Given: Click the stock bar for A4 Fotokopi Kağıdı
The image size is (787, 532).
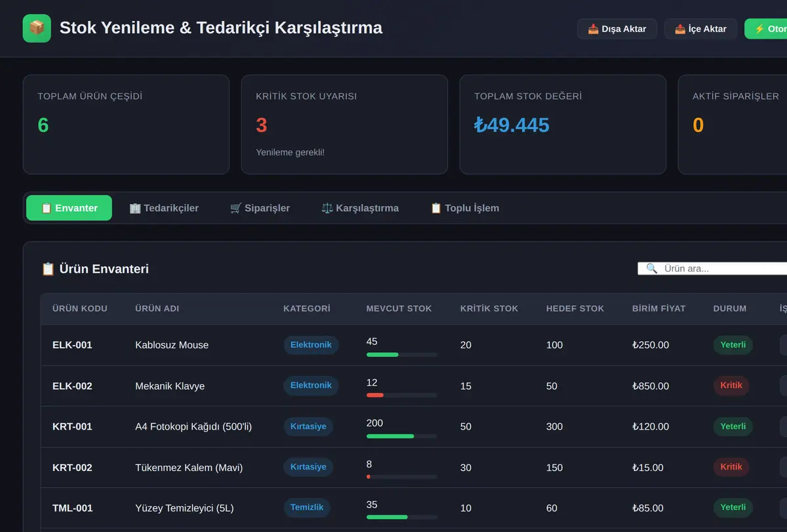Looking at the screenshot, I should (401, 436).
